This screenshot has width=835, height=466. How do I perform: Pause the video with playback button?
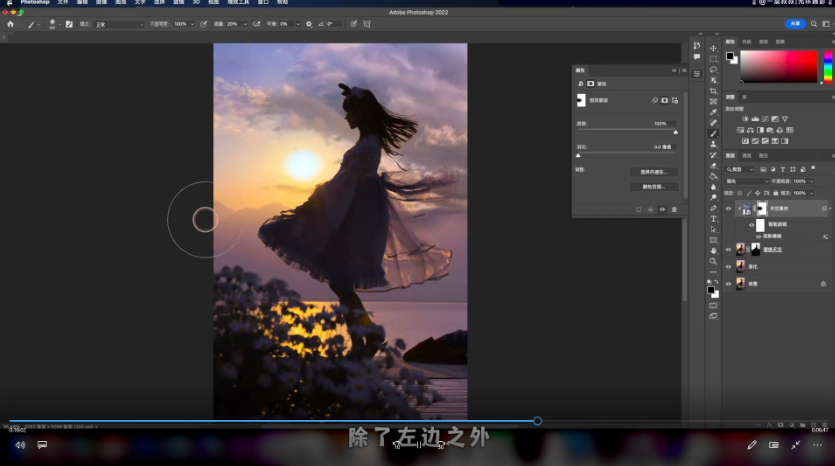click(419, 445)
